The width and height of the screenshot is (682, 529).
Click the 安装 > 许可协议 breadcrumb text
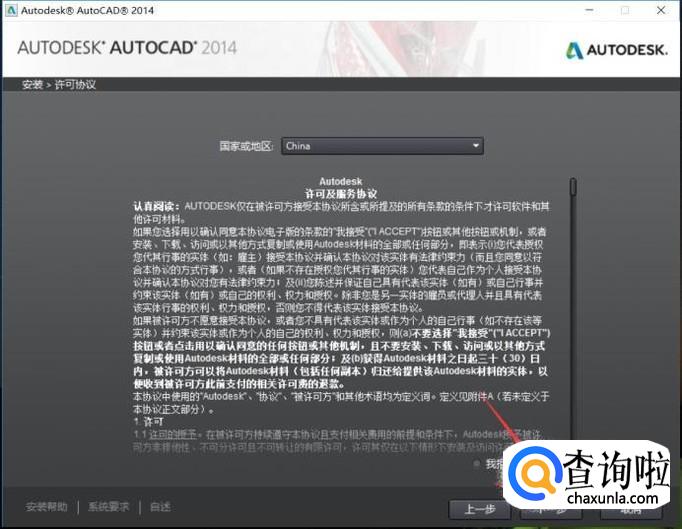click(59, 85)
